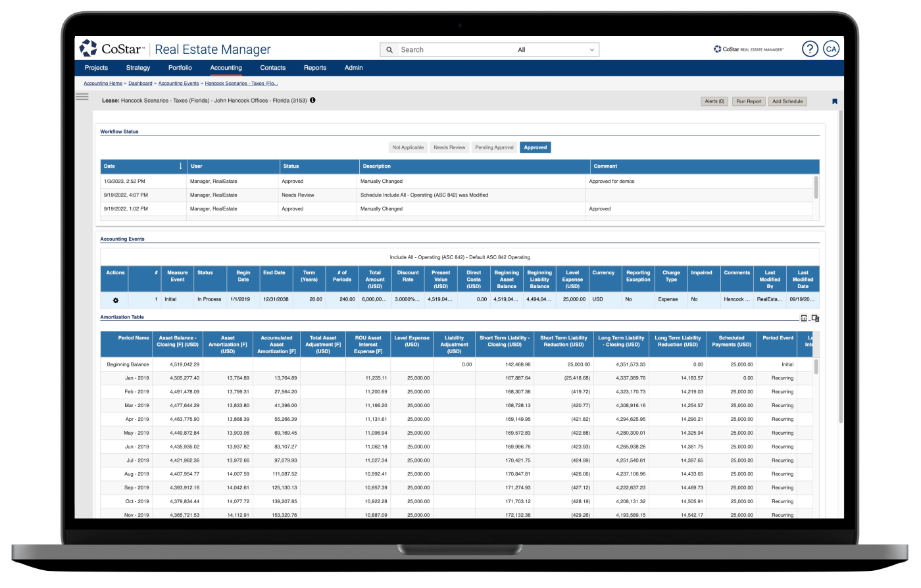Click the Run Report button
Viewport: 921px width, 588px height.
click(x=749, y=101)
